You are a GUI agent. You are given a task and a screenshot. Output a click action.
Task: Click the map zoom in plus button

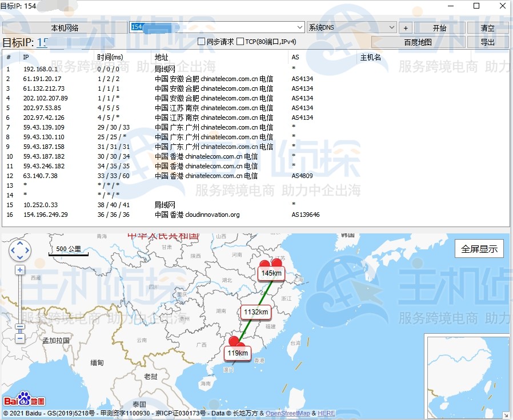[20, 270]
